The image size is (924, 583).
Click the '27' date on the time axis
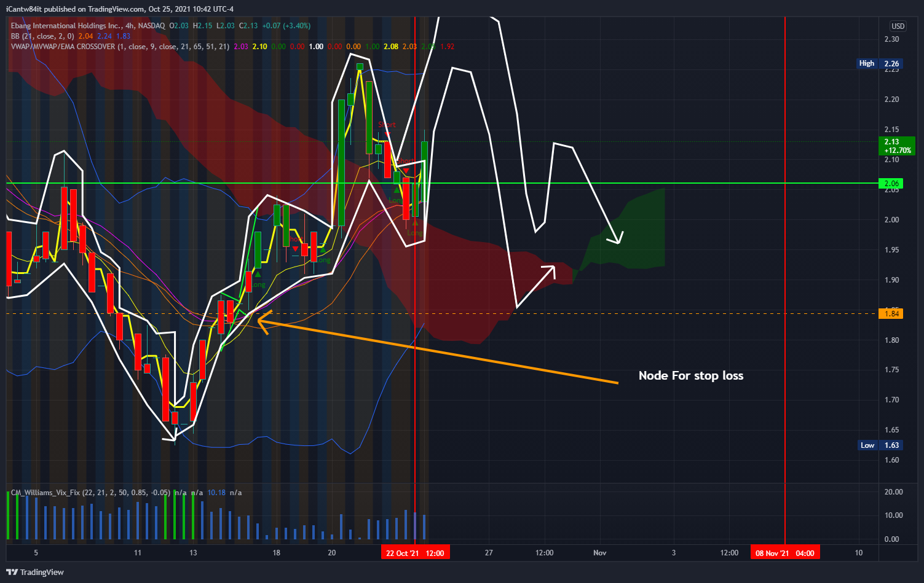pos(489,553)
